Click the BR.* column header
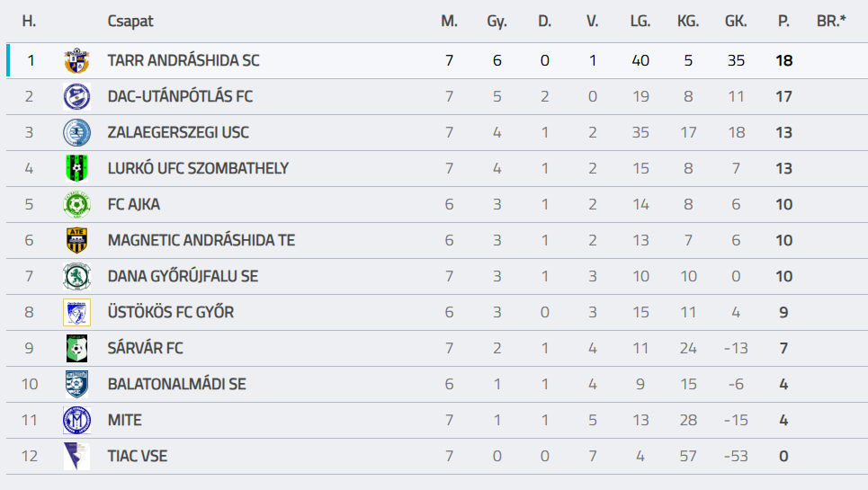 click(831, 21)
